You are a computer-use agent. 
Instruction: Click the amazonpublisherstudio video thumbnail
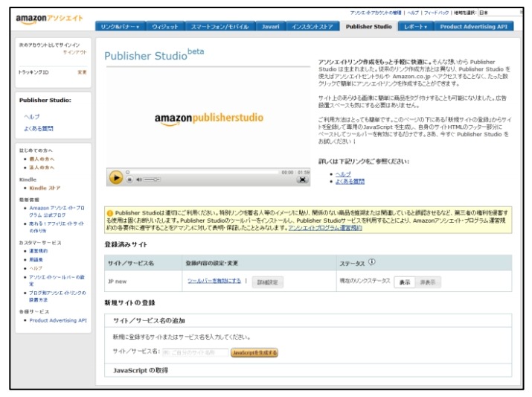click(x=208, y=118)
